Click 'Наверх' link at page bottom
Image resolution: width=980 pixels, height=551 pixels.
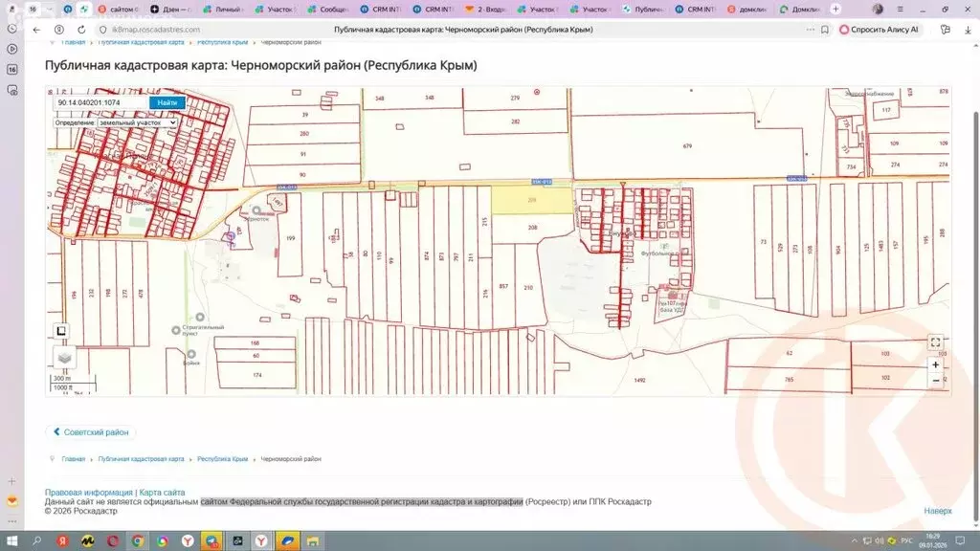(938, 511)
